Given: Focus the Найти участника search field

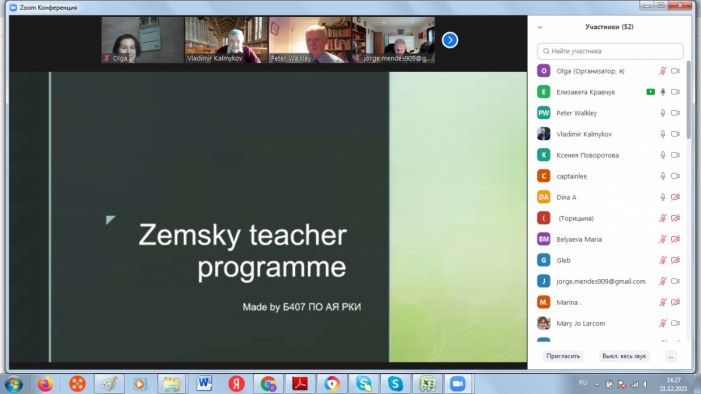Looking at the screenshot, I should click(610, 51).
